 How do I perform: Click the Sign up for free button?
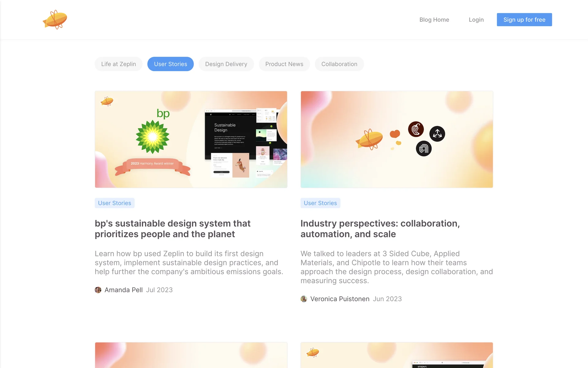point(524,20)
